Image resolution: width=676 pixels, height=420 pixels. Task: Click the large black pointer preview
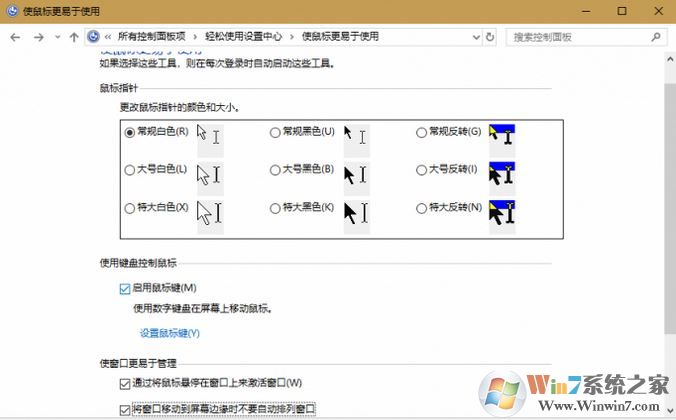pyautogui.click(x=357, y=179)
